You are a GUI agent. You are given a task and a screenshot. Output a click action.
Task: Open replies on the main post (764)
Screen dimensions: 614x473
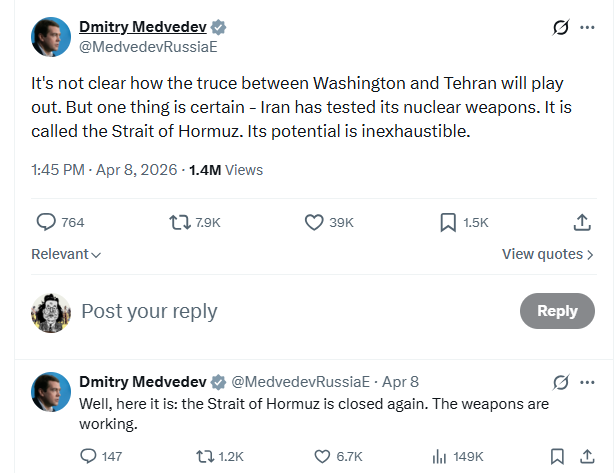pos(46,222)
